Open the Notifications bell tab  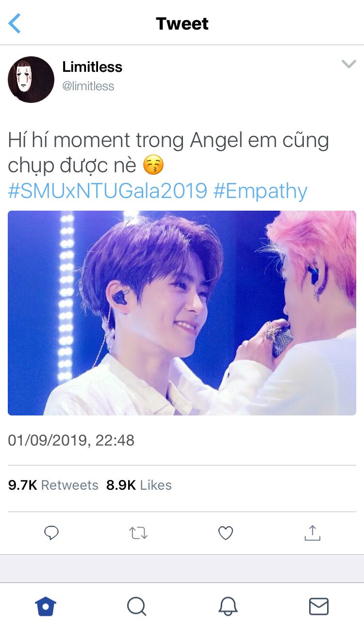(x=228, y=606)
